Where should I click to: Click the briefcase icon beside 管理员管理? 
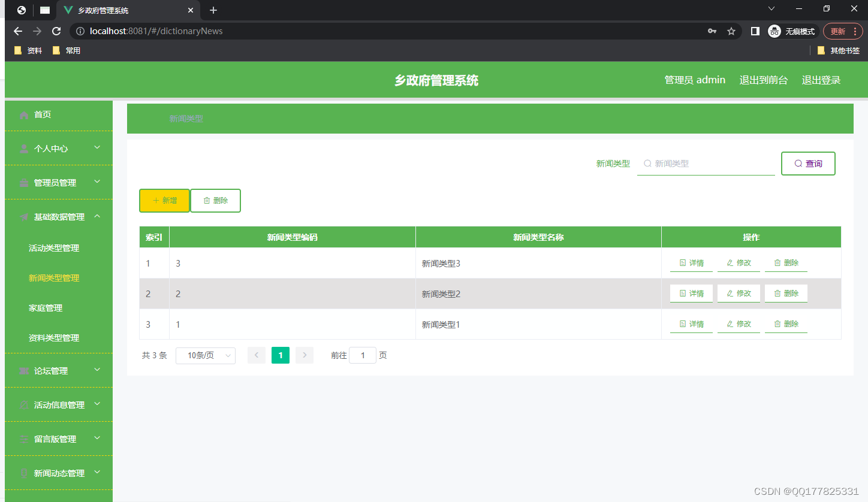(x=24, y=183)
